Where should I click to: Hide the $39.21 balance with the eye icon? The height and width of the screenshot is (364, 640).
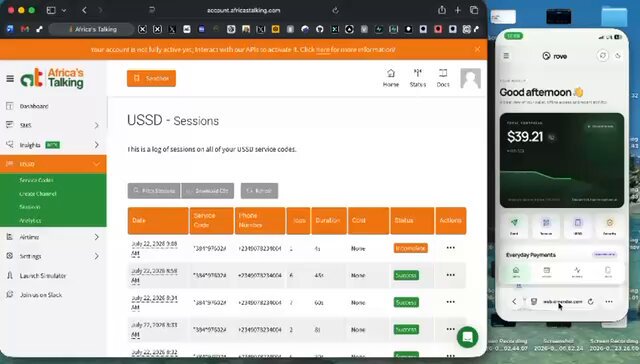551,137
